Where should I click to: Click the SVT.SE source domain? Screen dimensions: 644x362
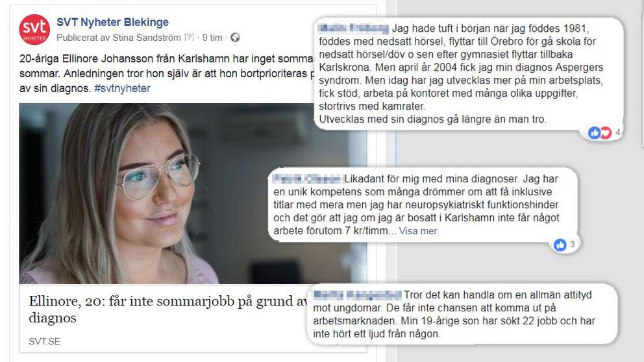click(x=44, y=341)
